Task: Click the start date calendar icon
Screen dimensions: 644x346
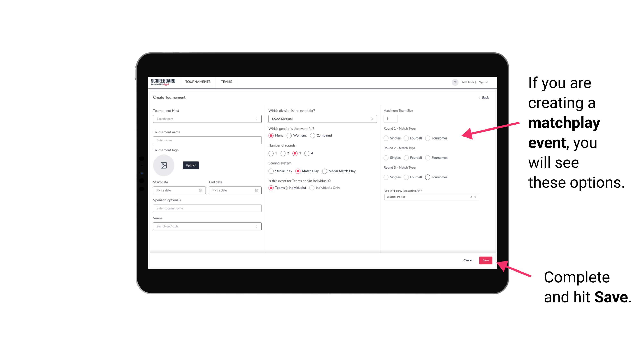Action: tap(200, 190)
